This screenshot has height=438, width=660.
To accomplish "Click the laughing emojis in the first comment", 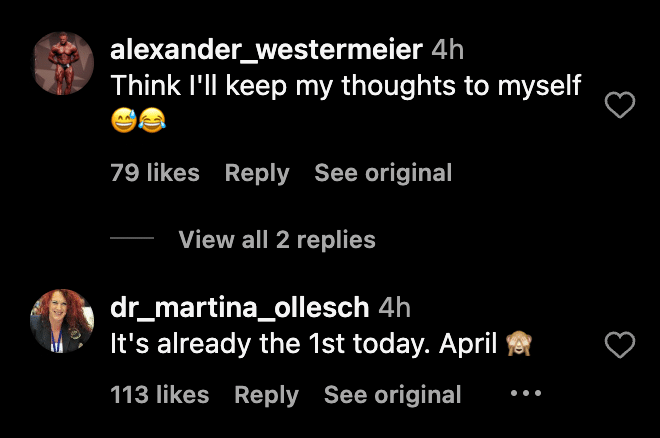I will (x=137, y=122).
